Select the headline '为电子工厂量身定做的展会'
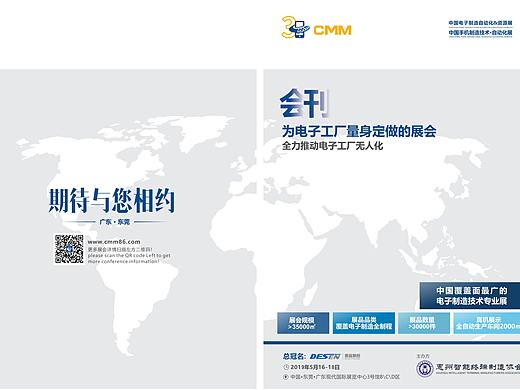 click(359, 131)
